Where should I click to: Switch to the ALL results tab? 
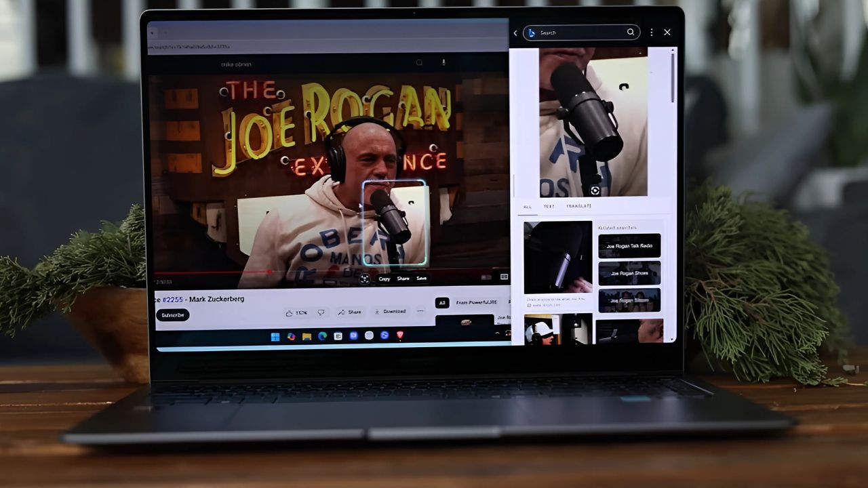point(528,206)
